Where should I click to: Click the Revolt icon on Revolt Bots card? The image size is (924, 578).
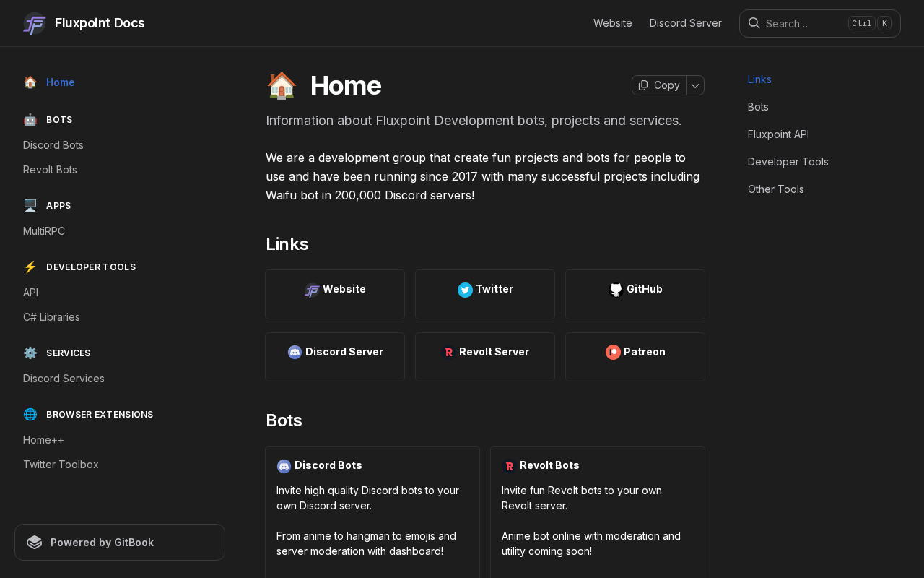coord(509,466)
